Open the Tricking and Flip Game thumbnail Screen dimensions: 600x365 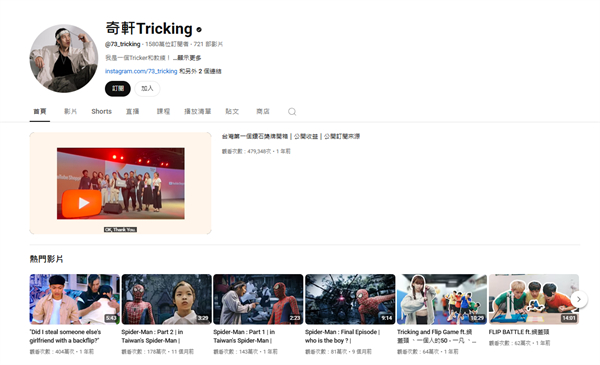click(x=442, y=299)
